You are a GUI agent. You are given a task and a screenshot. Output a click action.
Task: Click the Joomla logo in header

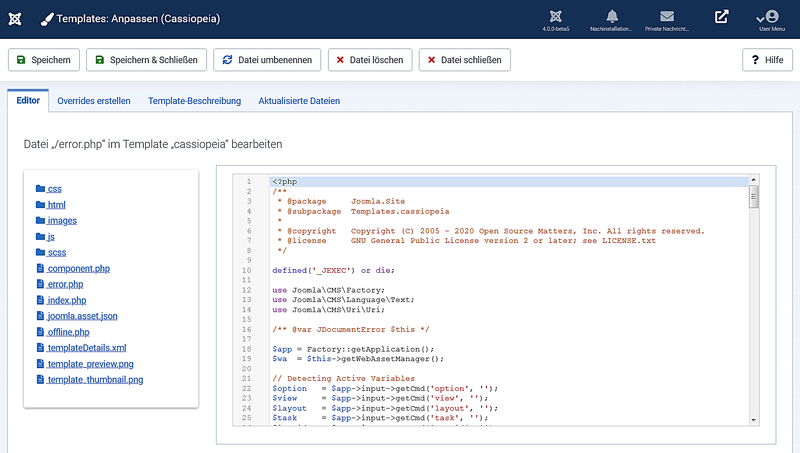coord(15,19)
